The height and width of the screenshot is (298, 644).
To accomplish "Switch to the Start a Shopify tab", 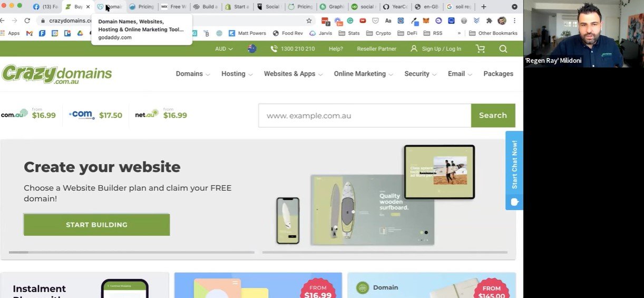I will [237, 7].
